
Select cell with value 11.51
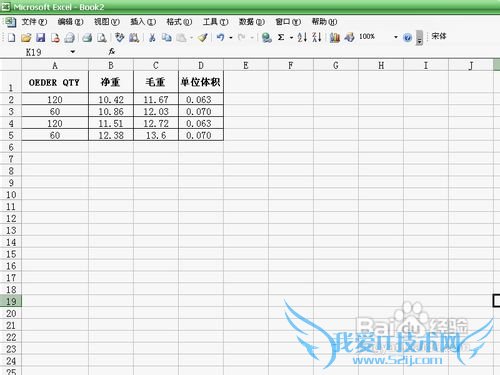pyautogui.click(x=111, y=123)
